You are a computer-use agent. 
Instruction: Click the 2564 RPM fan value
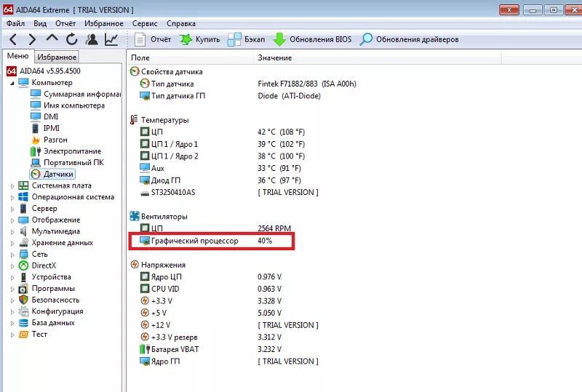(274, 228)
